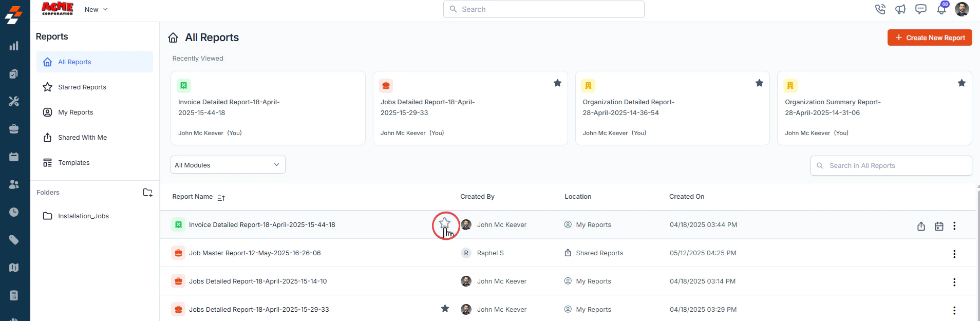Screen dimensions: 980x321
Task: Unstar the Jobs Detailed Report 15-29-33 row
Action: [x=445, y=309]
